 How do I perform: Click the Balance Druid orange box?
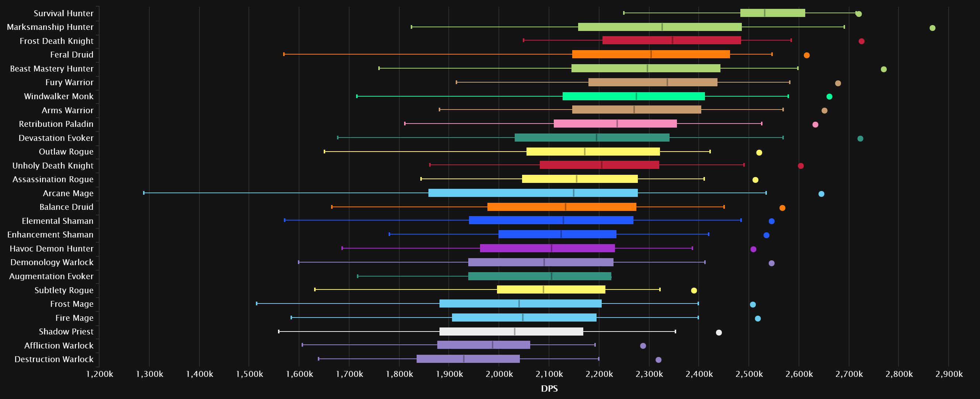[562, 207]
